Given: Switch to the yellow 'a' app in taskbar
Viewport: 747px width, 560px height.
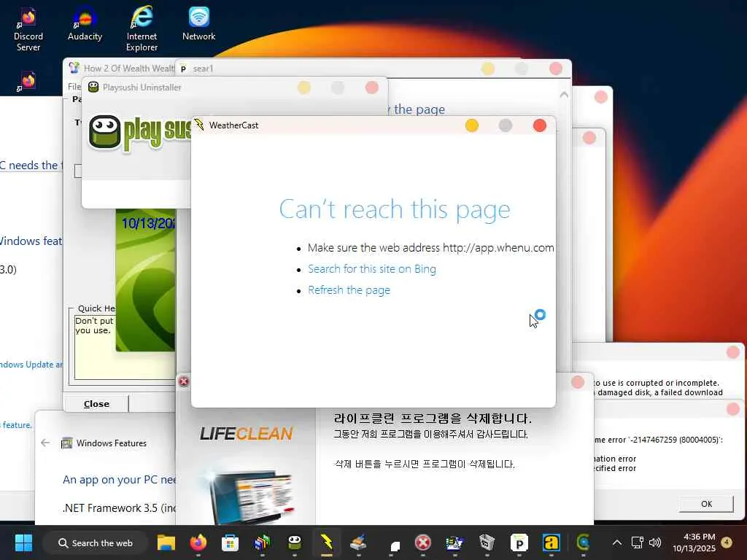Looking at the screenshot, I should point(551,542).
